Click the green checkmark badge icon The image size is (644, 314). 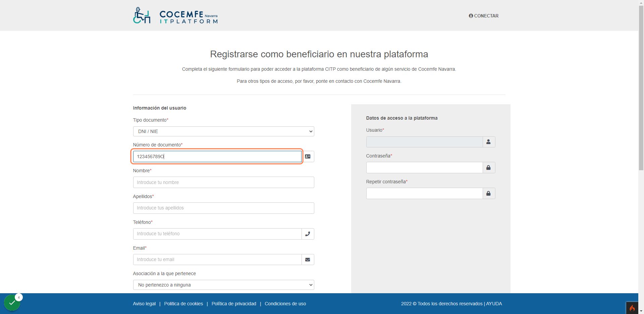(x=12, y=303)
